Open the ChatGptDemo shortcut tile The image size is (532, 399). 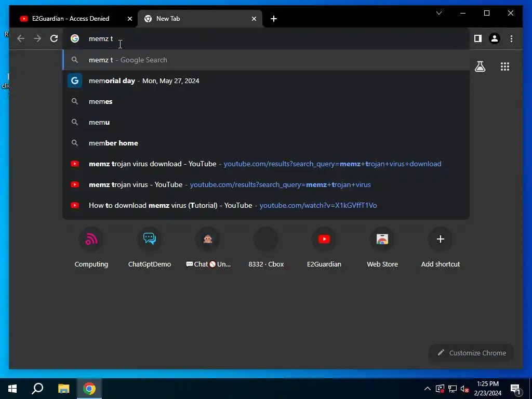coord(150,248)
